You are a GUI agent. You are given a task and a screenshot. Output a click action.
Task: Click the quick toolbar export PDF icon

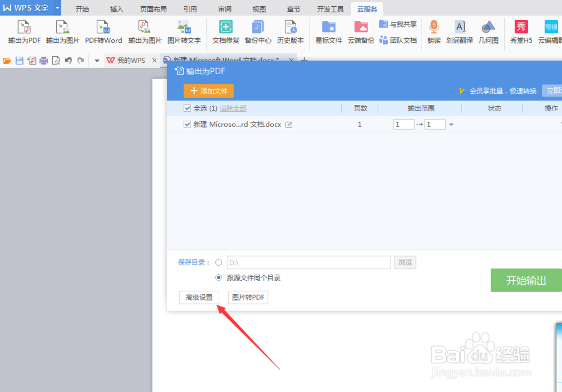pos(31,61)
